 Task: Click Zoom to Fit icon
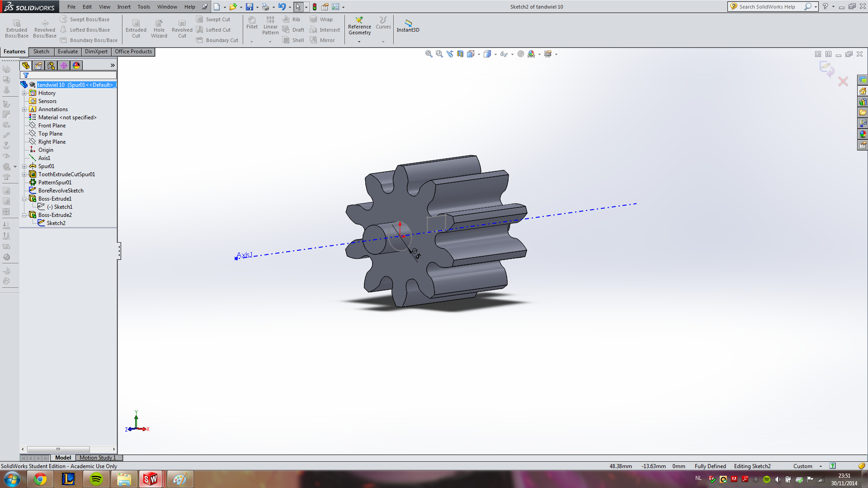(429, 54)
